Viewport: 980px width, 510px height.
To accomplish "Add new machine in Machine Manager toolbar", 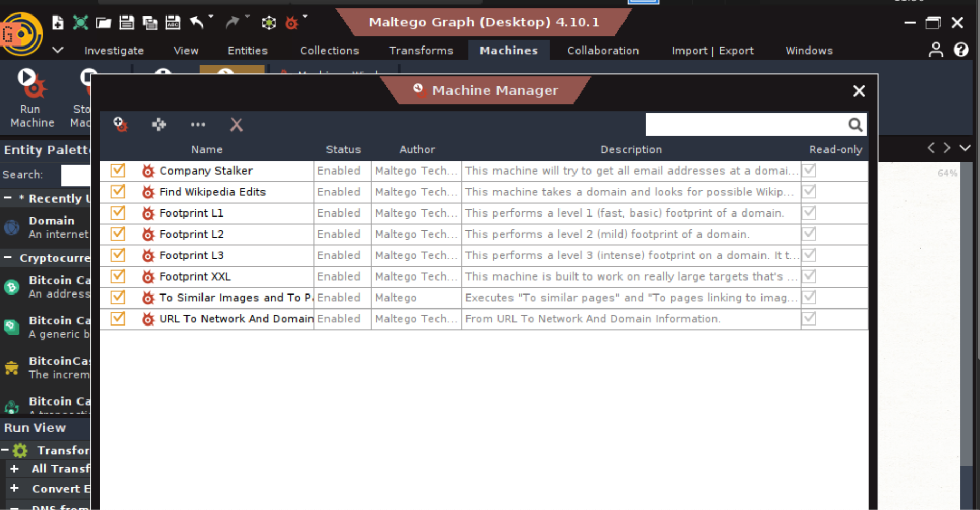I will pos(120,124).
